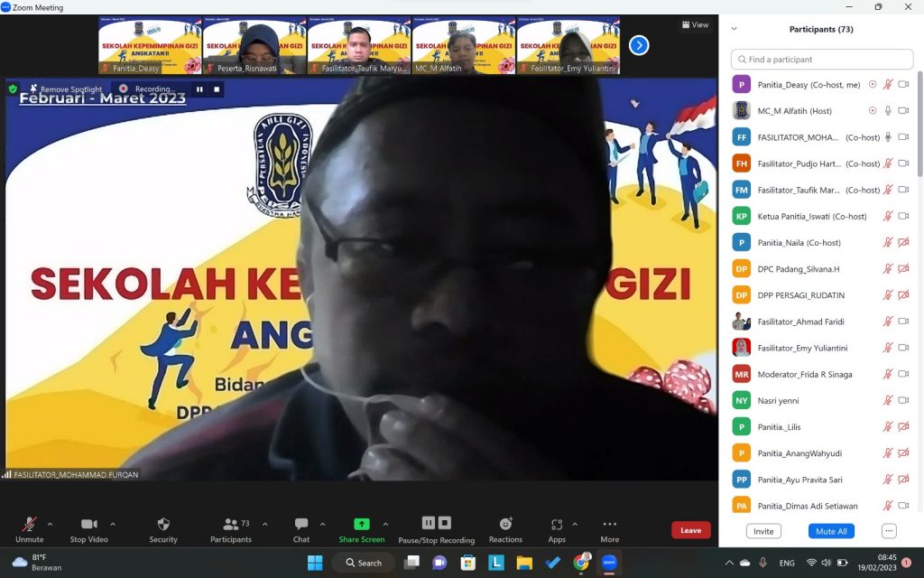Open the Security shield icon

point(163,525)
